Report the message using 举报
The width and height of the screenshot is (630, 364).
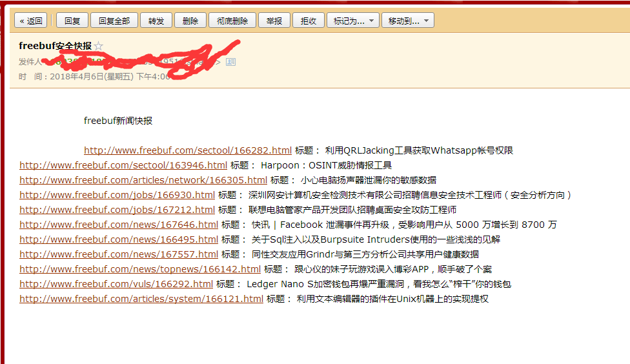pyautogui.click(x=274, y=21)
